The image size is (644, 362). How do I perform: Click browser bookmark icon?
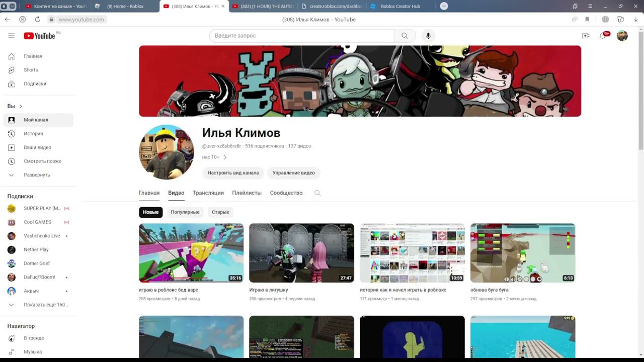(x=587, y=19)
